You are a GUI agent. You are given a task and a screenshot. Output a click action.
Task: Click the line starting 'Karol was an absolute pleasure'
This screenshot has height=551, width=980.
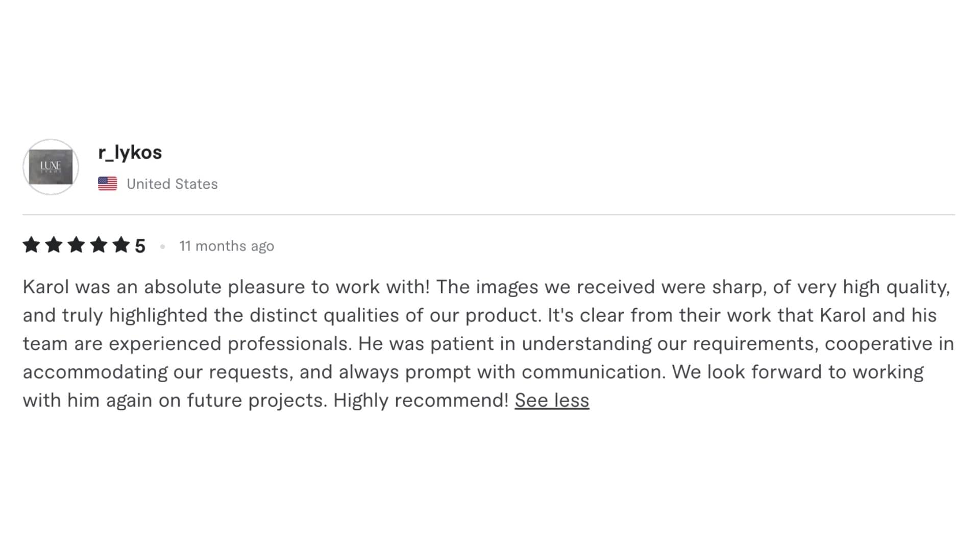(x=486, y=287)
